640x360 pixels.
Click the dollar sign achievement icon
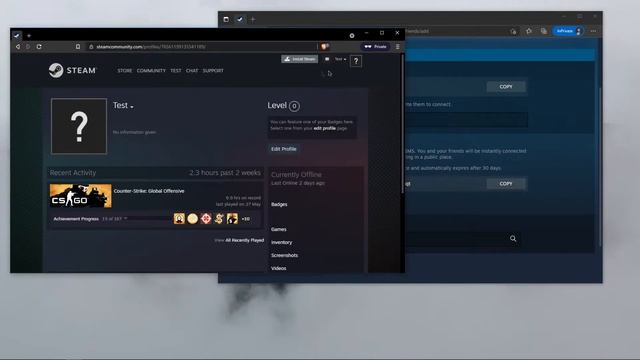pyautogui.click(x=219, y=219)
